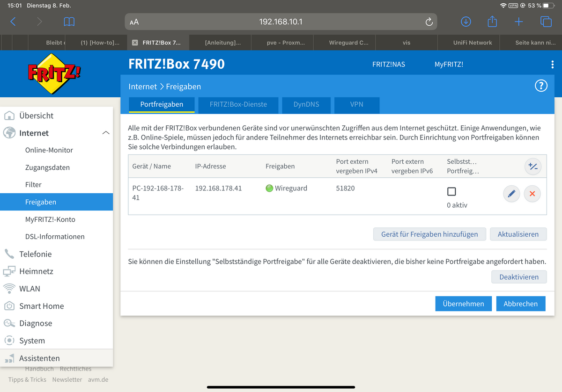562x392 pixels.
Task: Delete Wireguard sharing with red X
Action: (x=532, y=194)
